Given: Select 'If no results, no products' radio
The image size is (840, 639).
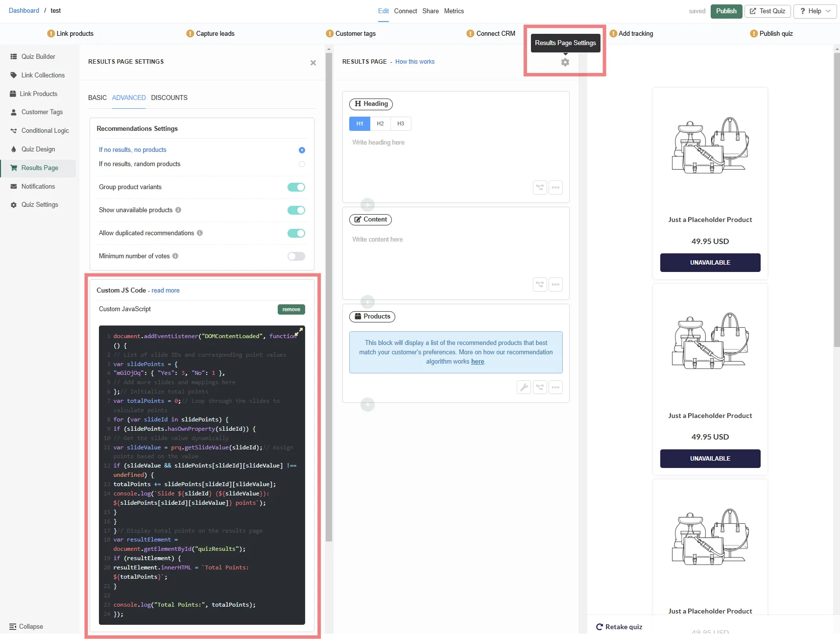Looking at the screenshot, I should click(302, 150).
